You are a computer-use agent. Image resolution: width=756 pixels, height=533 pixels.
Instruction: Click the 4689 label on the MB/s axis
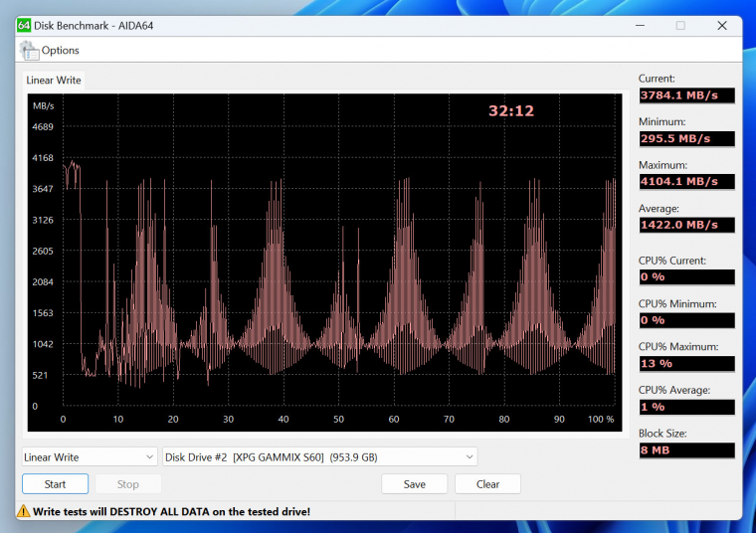click(x=43, y=126)
